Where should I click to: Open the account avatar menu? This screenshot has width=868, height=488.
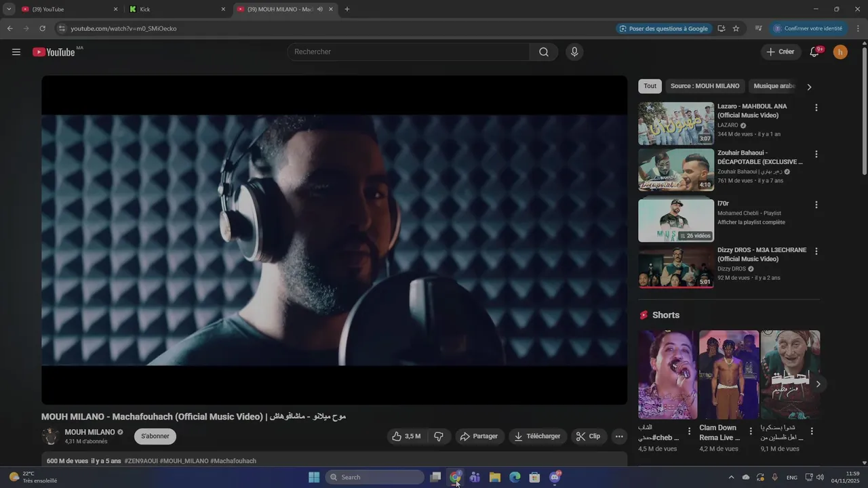pyautogui.click(x=840, y=52)
